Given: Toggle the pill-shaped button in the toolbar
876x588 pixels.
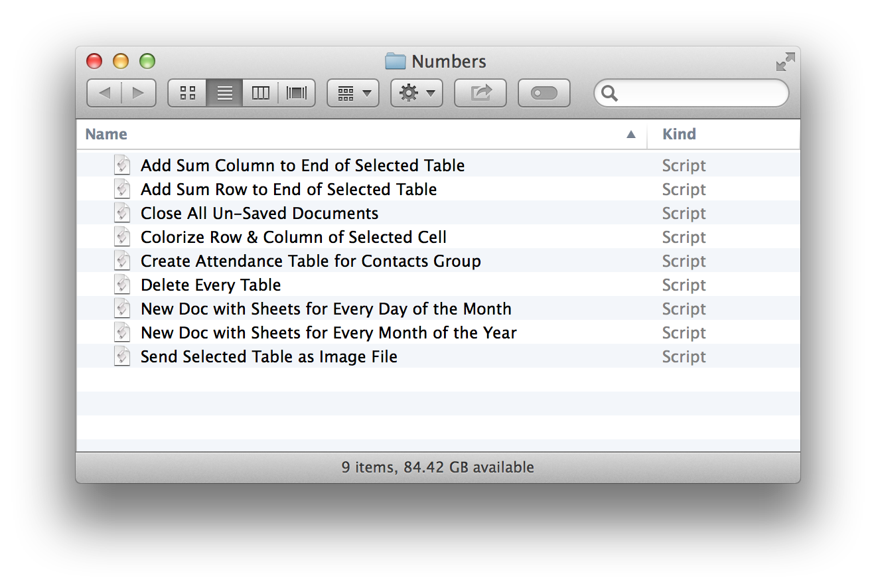Looking at the screenshot, I should 544,93.
